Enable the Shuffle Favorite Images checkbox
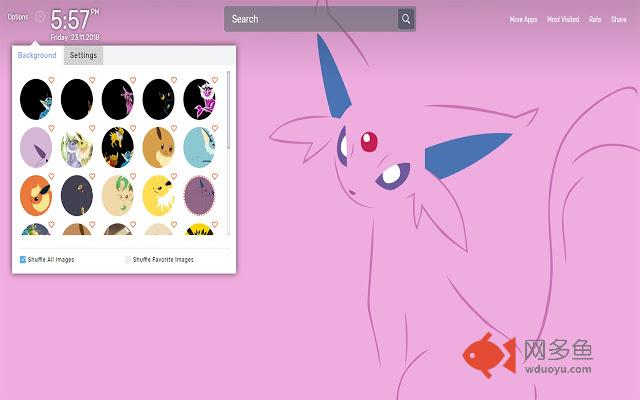The image size is (640, 400). 128,259
